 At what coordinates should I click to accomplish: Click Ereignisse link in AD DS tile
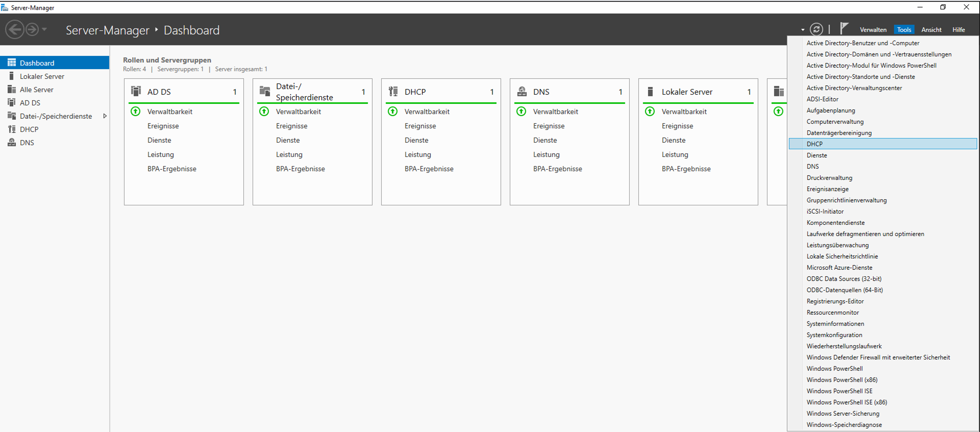[163, 126]
